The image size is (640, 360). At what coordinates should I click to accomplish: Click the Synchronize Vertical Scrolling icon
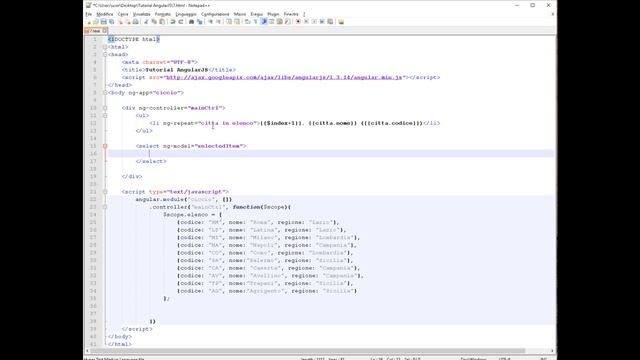tap(229, 22)
